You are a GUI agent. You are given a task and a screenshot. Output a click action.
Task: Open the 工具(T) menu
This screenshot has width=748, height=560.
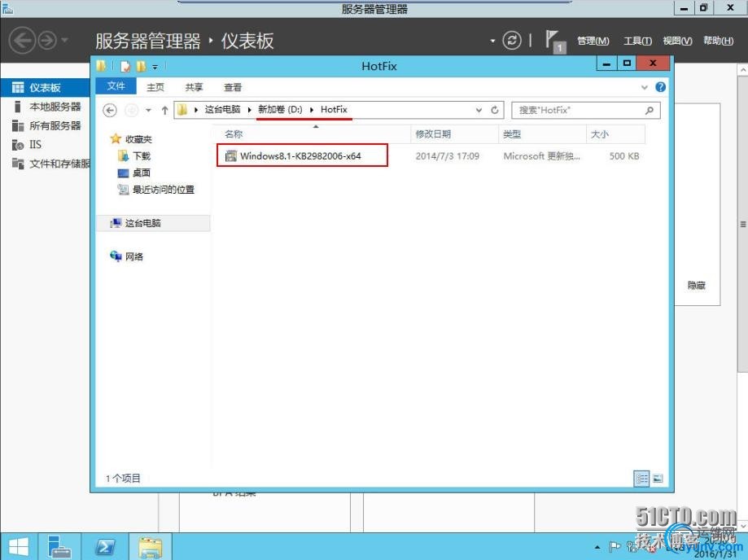[x=637, y=41]
